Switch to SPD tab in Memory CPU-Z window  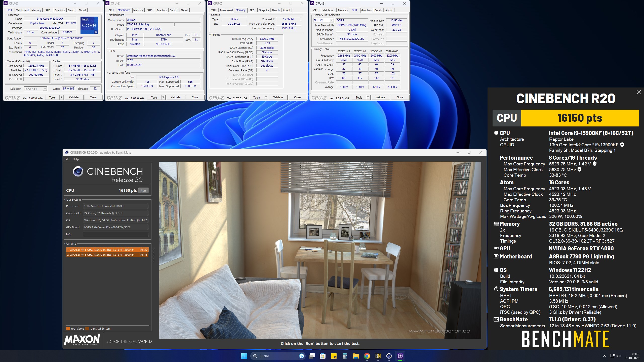[x=252, y=10]
